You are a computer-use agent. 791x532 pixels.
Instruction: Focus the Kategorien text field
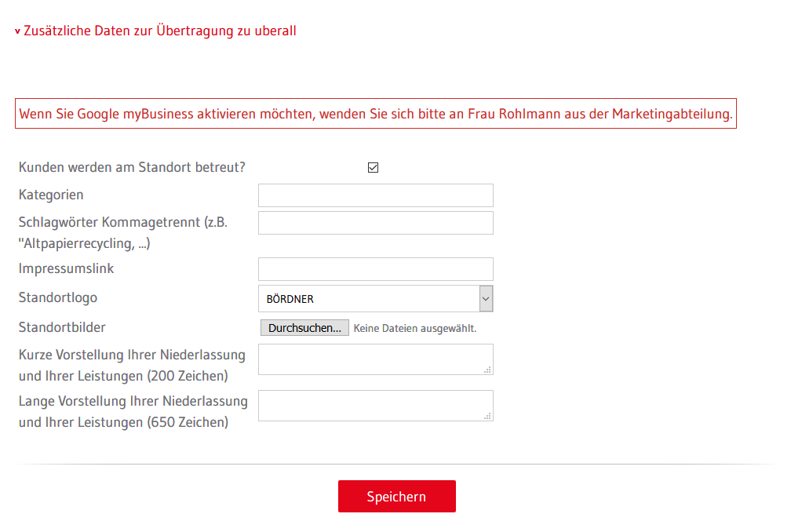[375, 195]
